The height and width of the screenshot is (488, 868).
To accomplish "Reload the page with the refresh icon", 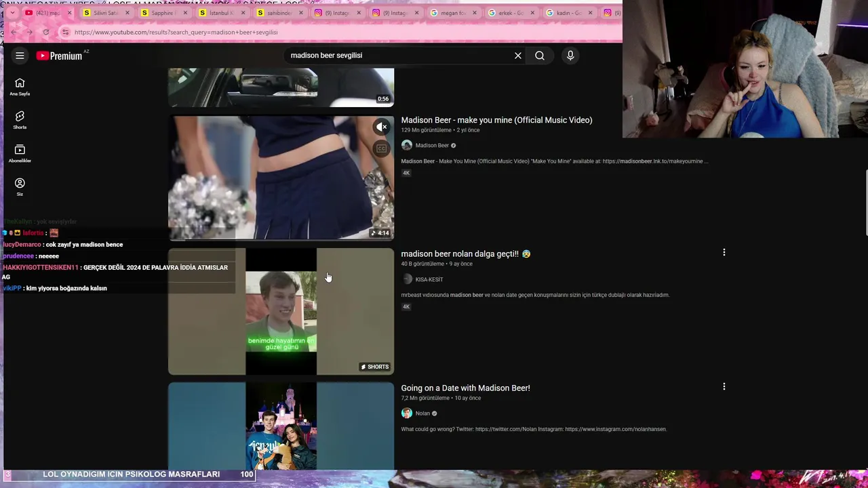I will click(x=46, y=32).
